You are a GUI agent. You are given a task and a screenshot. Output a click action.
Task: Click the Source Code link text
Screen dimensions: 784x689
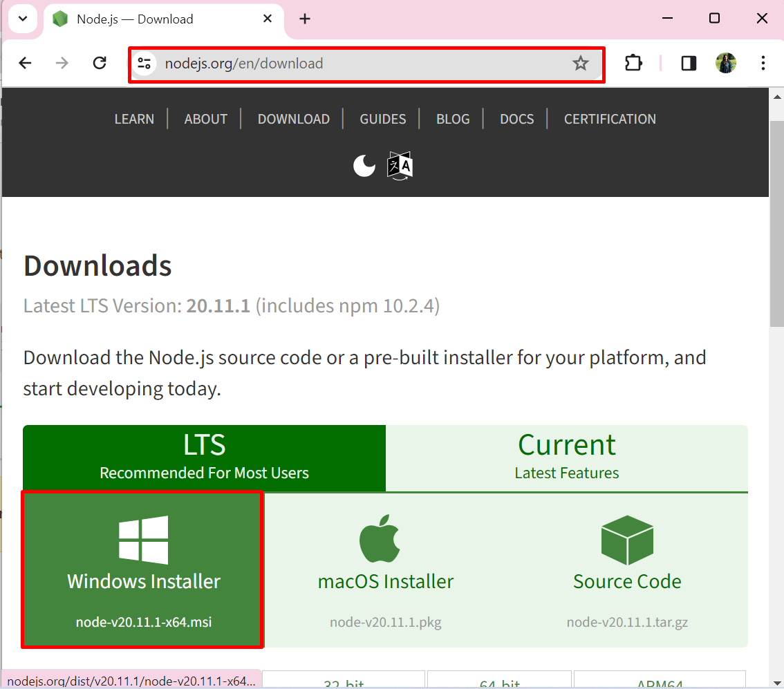click(x=627, y=582)
